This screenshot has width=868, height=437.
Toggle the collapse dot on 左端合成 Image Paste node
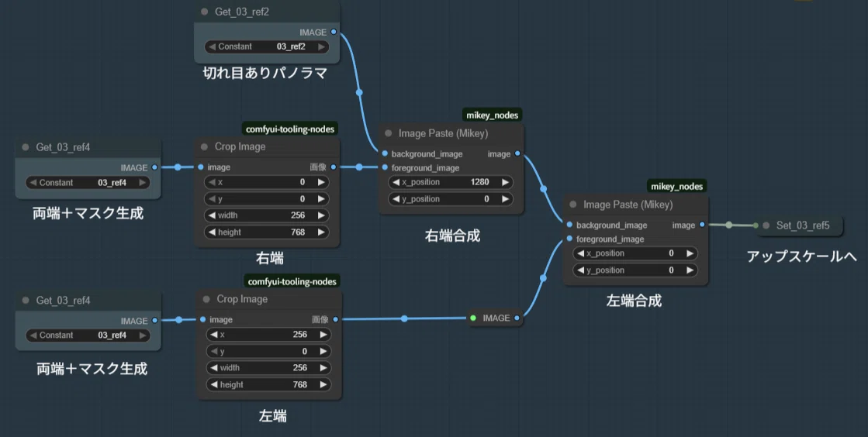click(x=573, y=205)
